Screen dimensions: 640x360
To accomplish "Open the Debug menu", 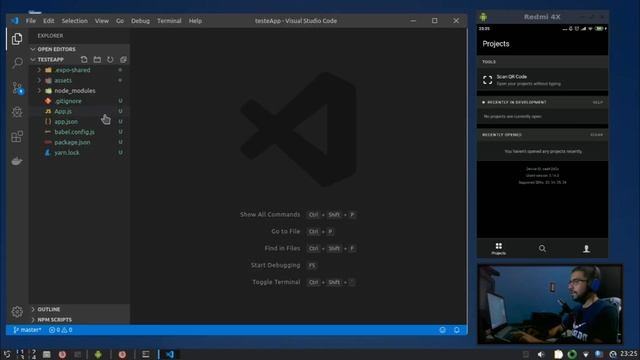I will (x=140, y=21).
